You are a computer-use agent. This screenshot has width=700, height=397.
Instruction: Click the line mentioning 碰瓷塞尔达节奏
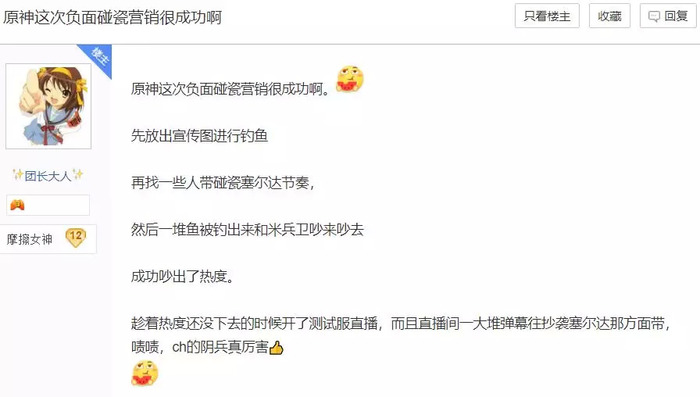(x=223, y=183)
